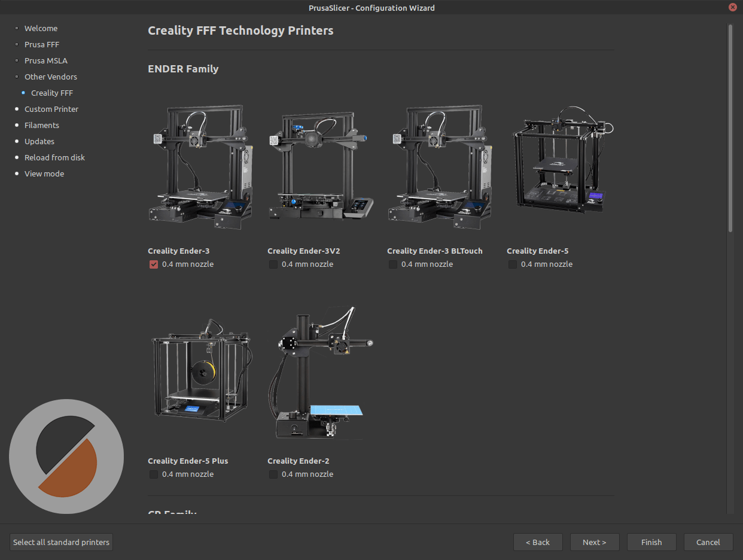The image size is (743, 560).
Task: Close the Configuration Wizard window
Action: point(733,8)
